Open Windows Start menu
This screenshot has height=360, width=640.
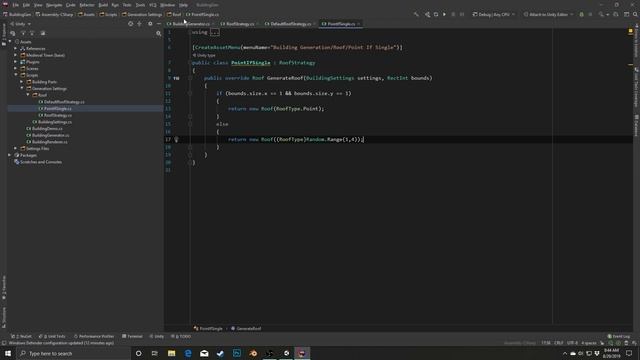coord(8,353)
